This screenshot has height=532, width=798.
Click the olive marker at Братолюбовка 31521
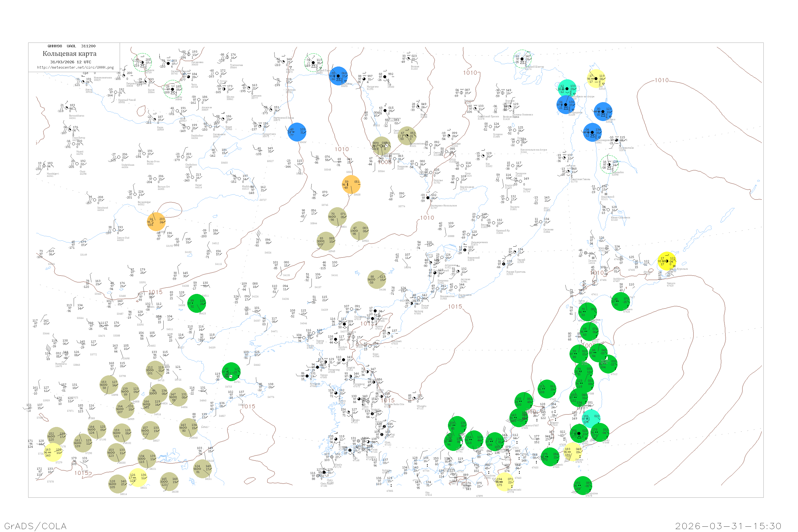pyautogui.click(x=407, y=136)
